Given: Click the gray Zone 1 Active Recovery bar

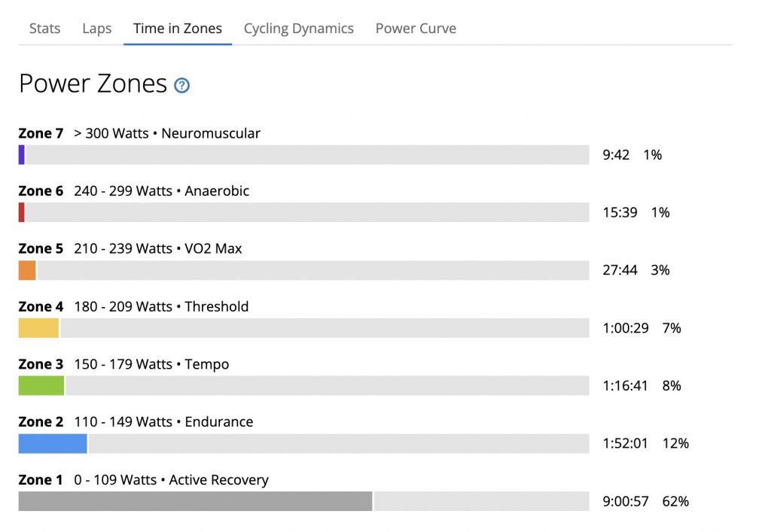Looking at the screenshot, I should 195,501.
